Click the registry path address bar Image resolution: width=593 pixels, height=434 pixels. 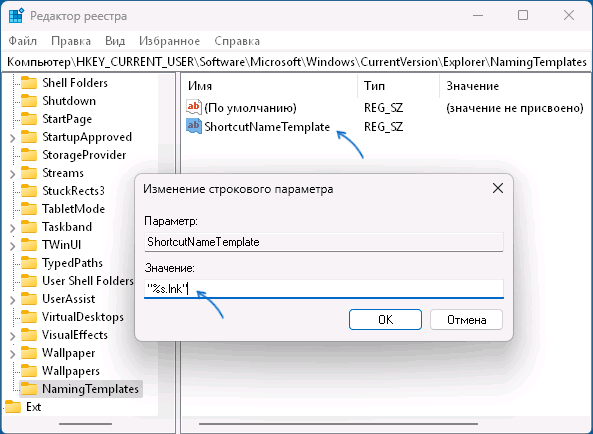[296, 62]
